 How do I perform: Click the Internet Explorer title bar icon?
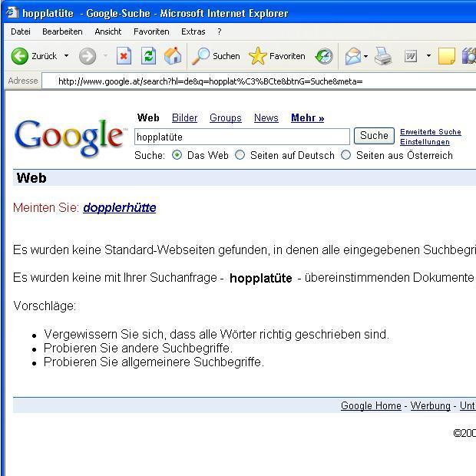(x=12, y=13)
